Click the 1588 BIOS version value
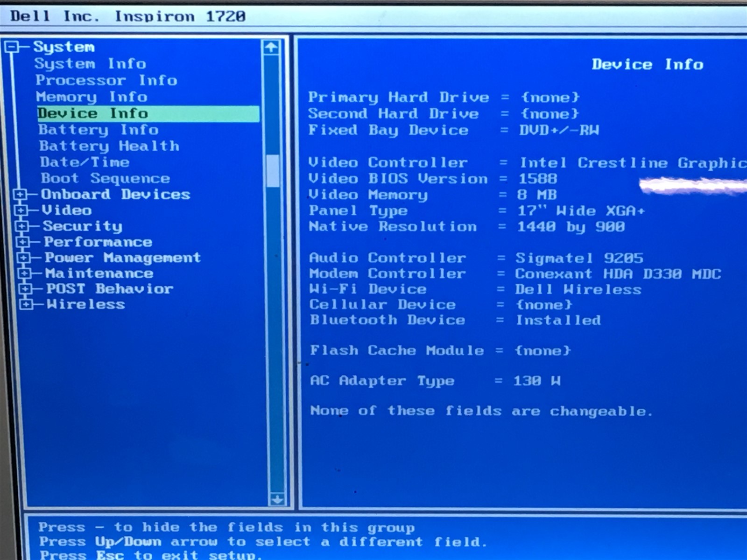Viewport: 747px width, 560px height. [x=538, y=179]
